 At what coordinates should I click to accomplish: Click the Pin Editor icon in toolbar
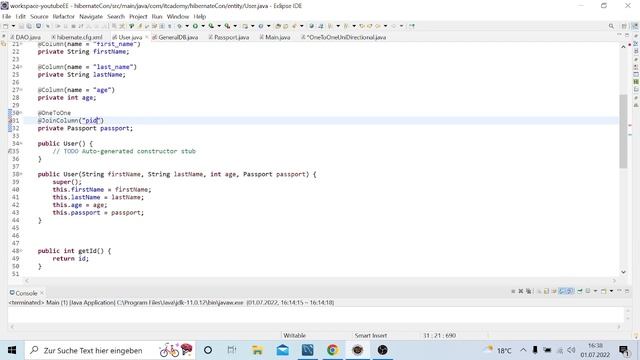[x=412, y=26]
